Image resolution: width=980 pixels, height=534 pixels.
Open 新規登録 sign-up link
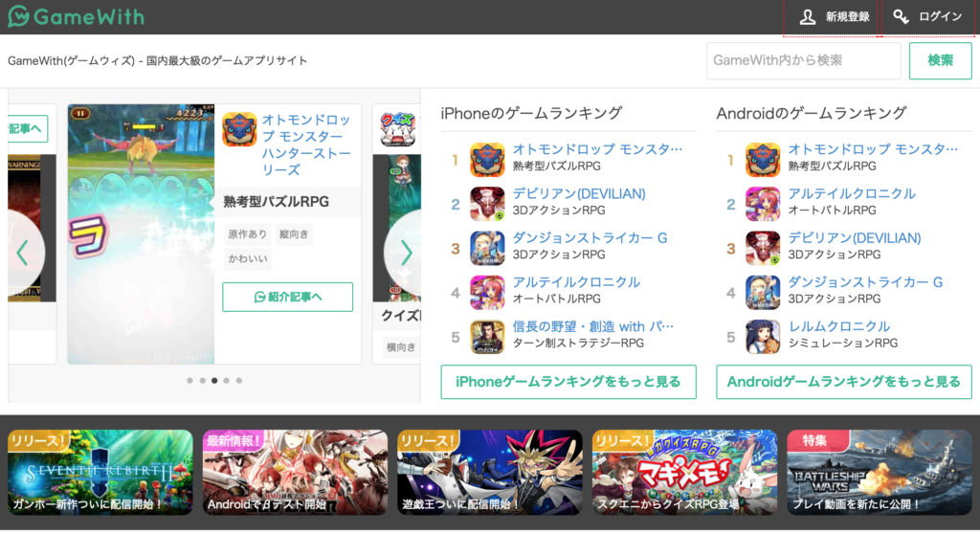click(833, 17)
